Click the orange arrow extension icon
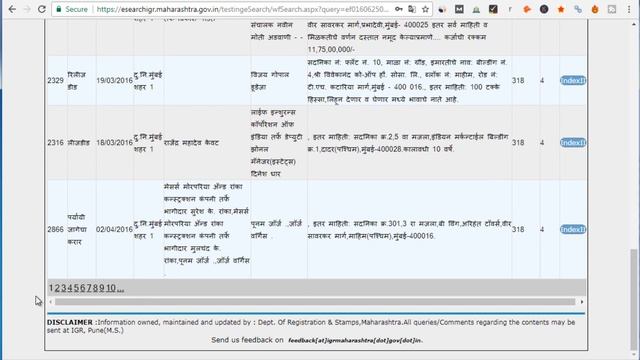 point(527,9)
